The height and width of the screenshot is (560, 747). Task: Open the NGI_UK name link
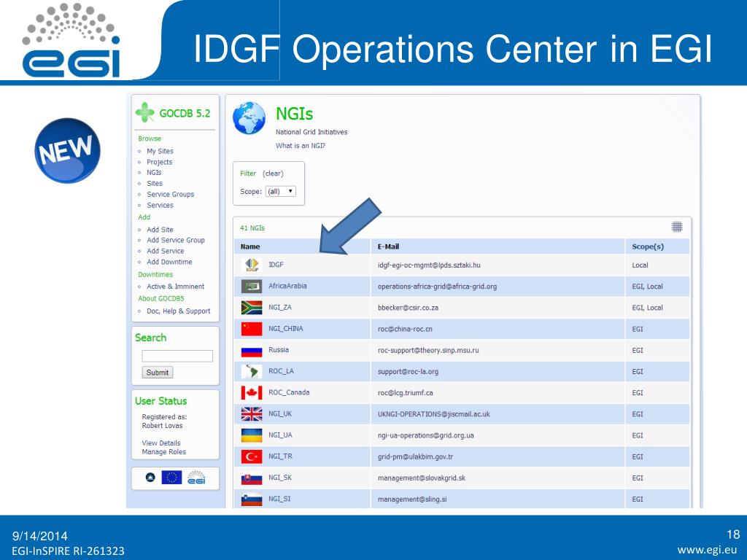(x=280, y=414)
